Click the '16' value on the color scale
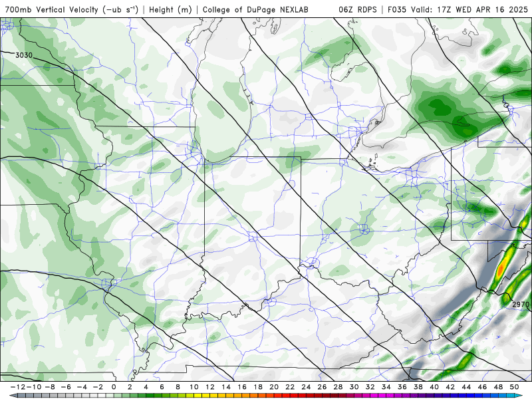532x399 pixels. 242,387
